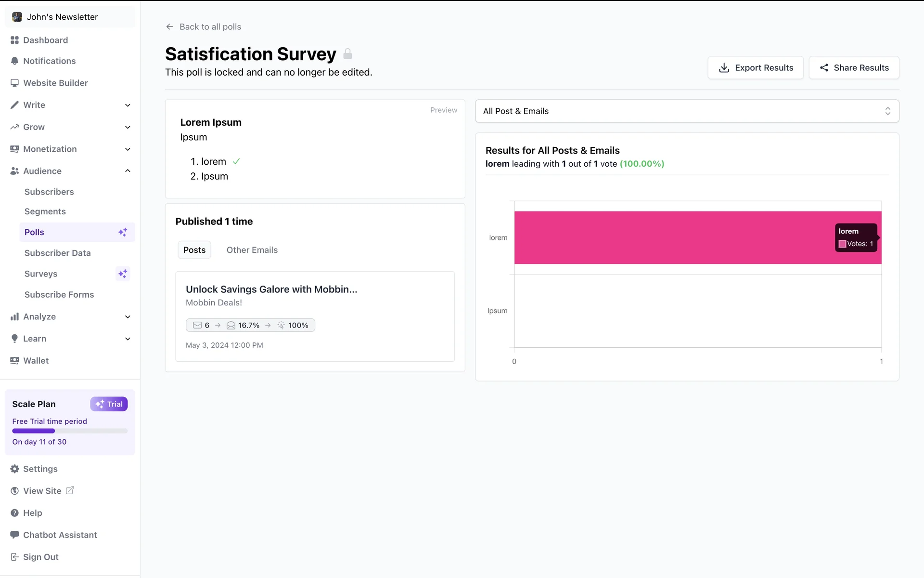Click the pink lorem bar in chart
The image size is (924, 578).
coord(674,237)
